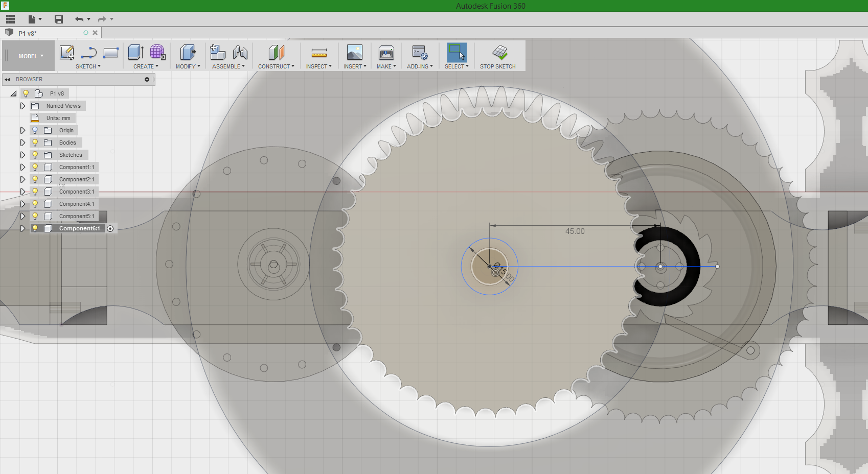Open the undo history dropdown arrow

(89, 19)
